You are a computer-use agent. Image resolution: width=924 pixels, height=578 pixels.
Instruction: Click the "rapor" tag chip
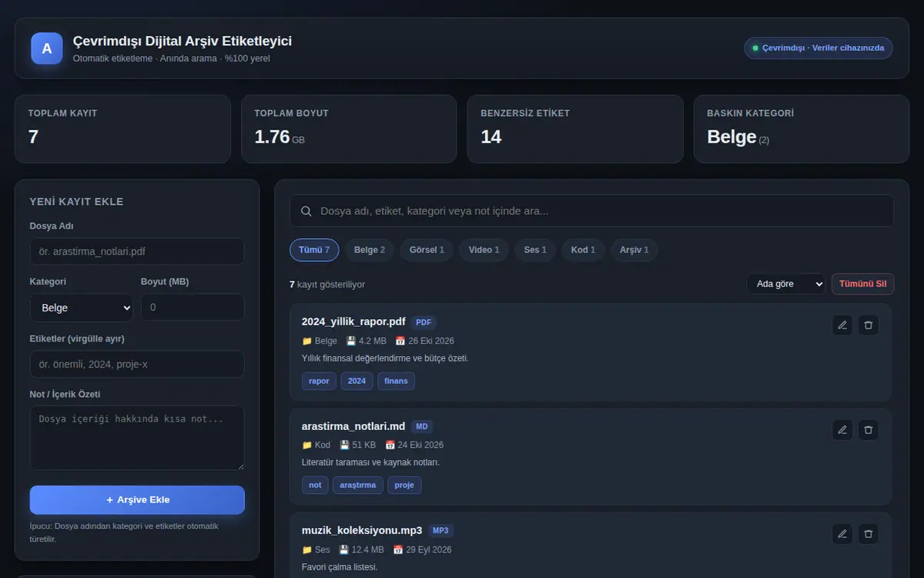point(320,381)
